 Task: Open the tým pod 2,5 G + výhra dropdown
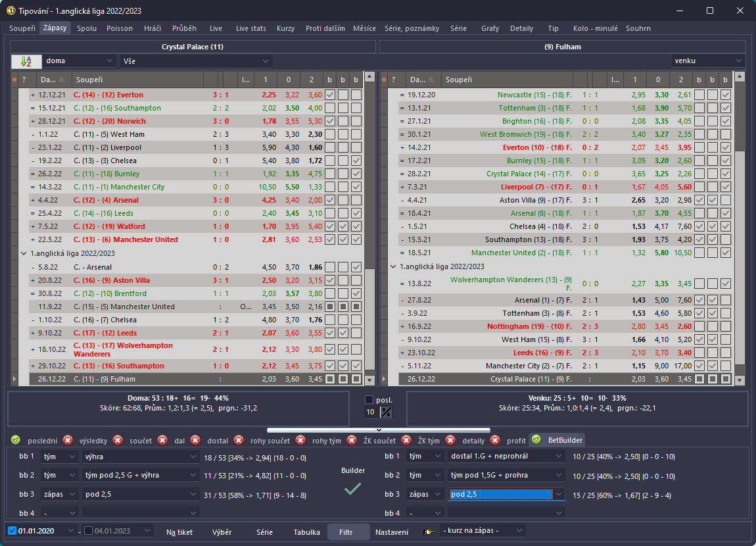tap(140, 475)
